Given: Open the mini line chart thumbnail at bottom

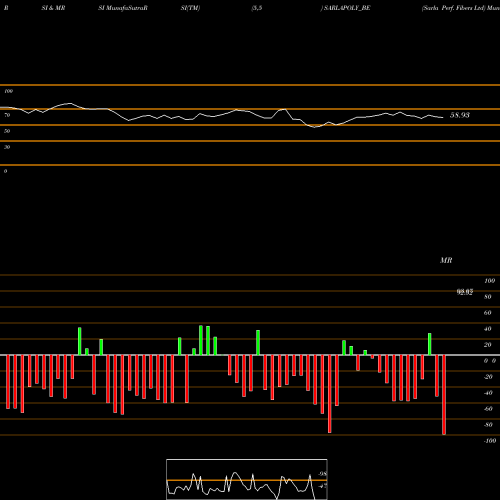Looking at the screenshot, I should pyautogui.click(x=247, y=479).
